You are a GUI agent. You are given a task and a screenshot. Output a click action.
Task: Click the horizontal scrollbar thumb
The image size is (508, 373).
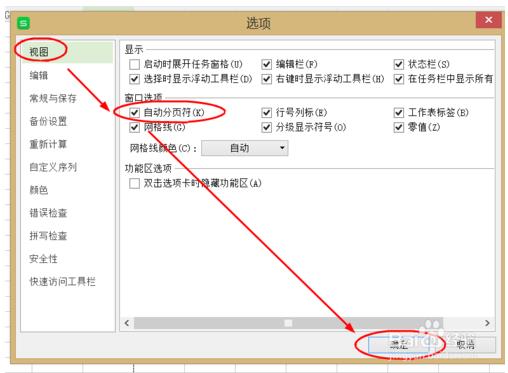pos(288,323)
